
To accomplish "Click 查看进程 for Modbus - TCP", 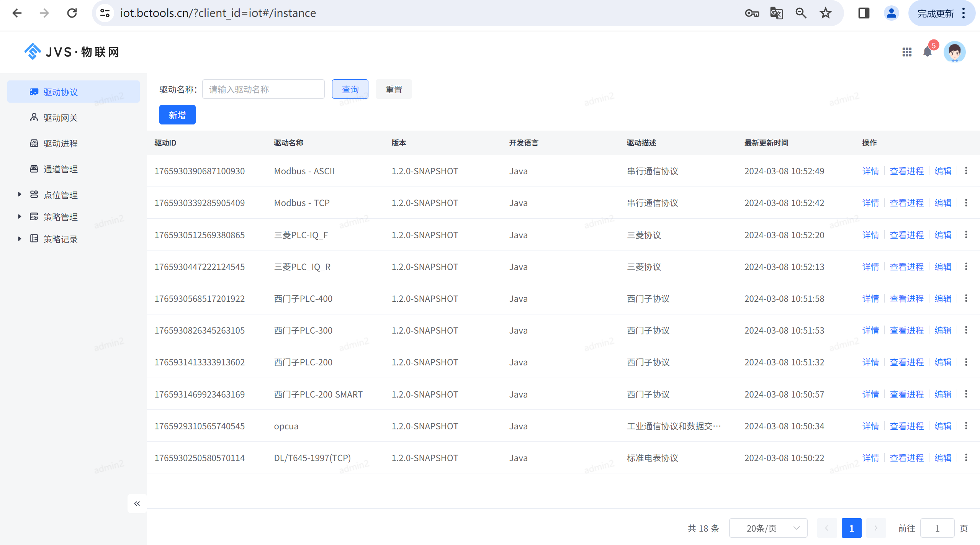I will [x=906, y=203].
